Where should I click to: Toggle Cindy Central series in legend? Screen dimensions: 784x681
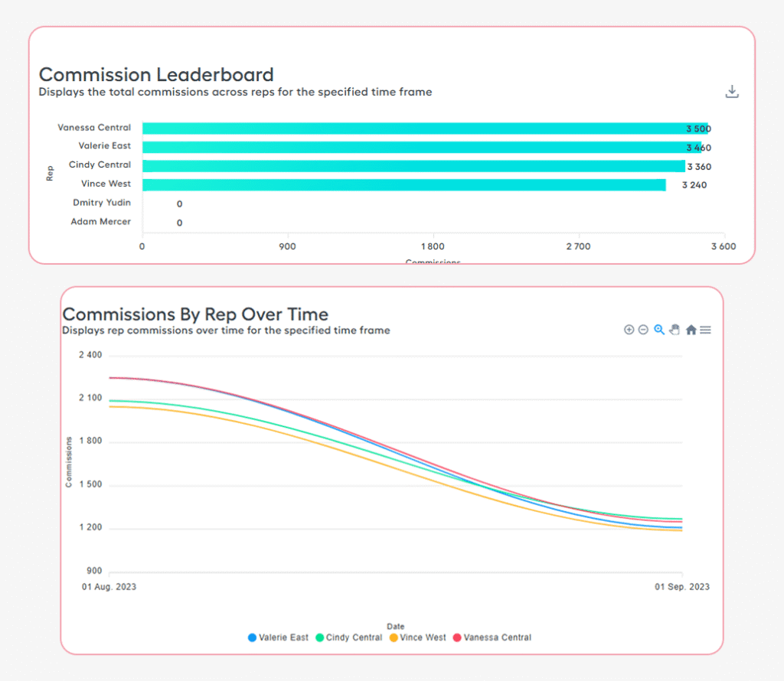point(354,637)
